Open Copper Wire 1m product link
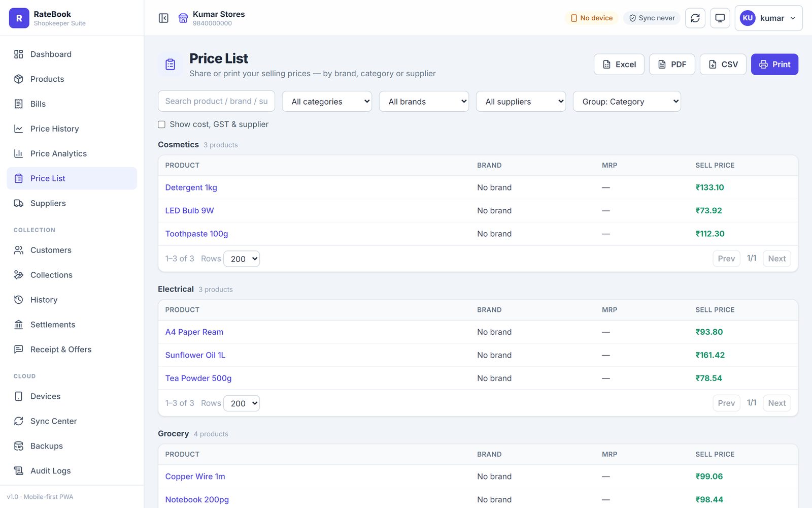812x508 pixels. click(x=195, y=477)
